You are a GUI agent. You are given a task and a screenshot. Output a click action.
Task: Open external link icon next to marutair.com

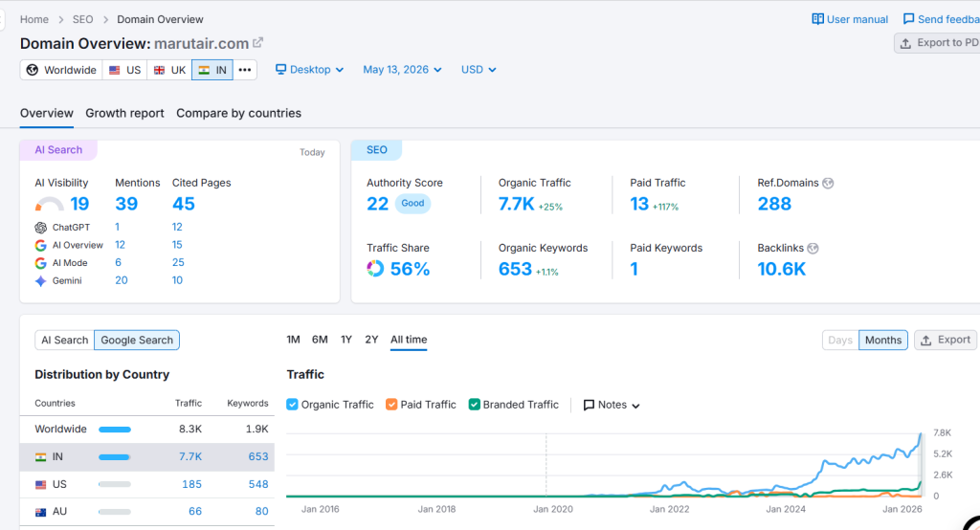257,43
